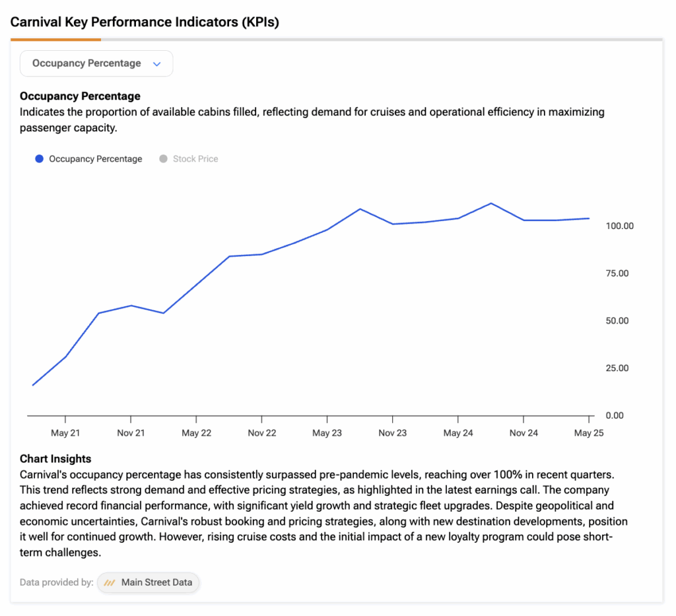Click the May 22 axis label
The width and height of the screenshot is (676, 616).
coord(196,433)
